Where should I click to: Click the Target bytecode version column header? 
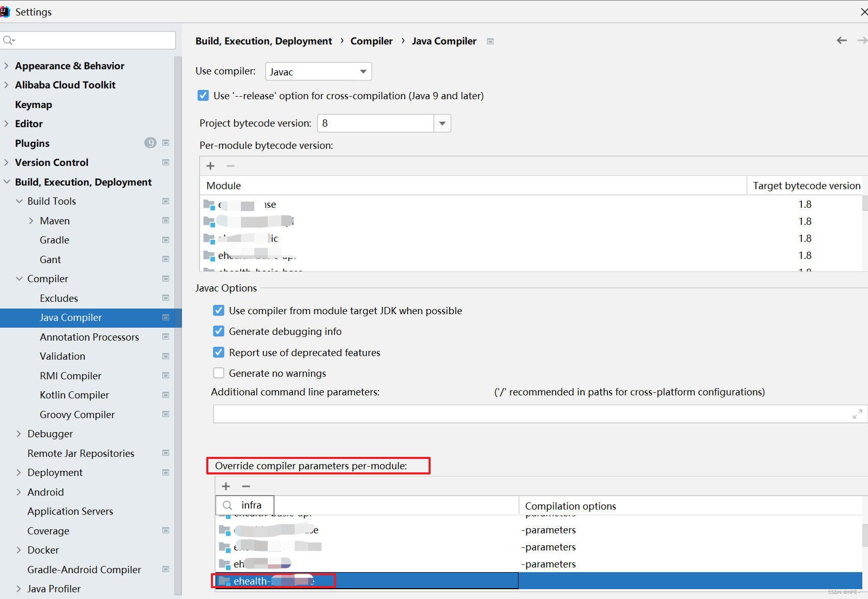806,186
